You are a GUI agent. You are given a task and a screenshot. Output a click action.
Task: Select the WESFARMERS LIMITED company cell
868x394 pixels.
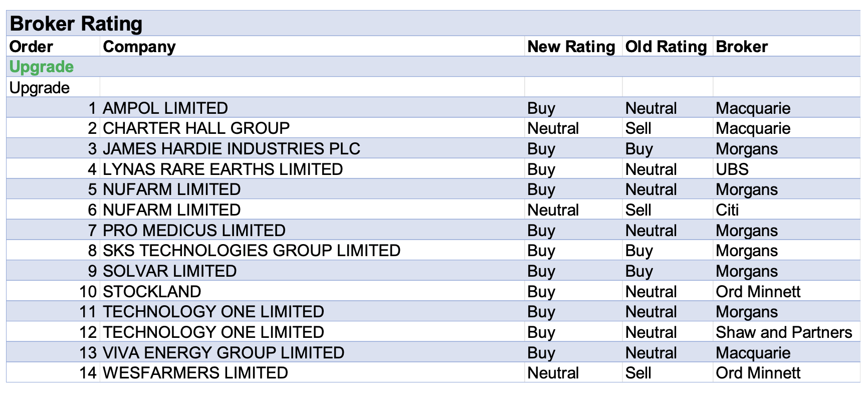click(x=195, y=373)
